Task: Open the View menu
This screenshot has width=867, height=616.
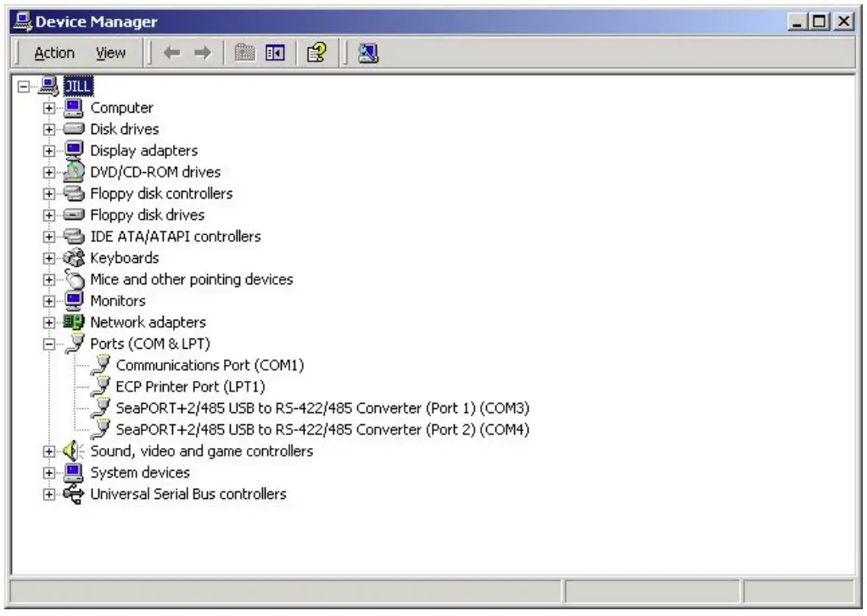Action: pyautogui.click(x=110, y=53)
